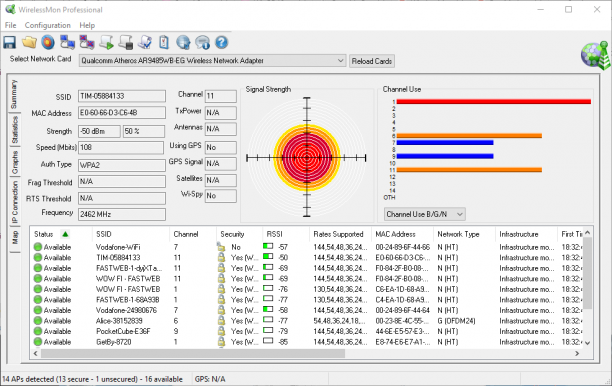
Task: Switch to the Map side tab
Action: tap(14, 238)
